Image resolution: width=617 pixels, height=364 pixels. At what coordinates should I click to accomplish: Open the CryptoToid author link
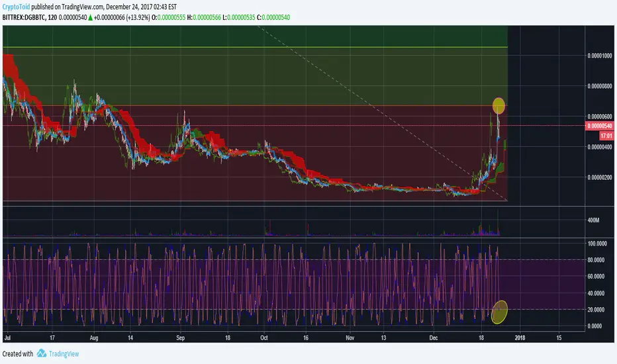click(x=16, y=7)
